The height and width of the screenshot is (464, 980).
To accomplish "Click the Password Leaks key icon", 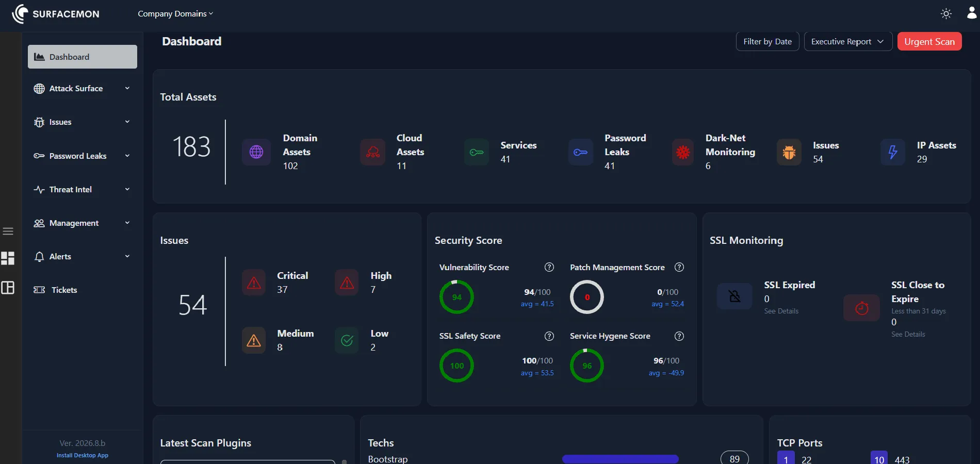I will point(581,152).
